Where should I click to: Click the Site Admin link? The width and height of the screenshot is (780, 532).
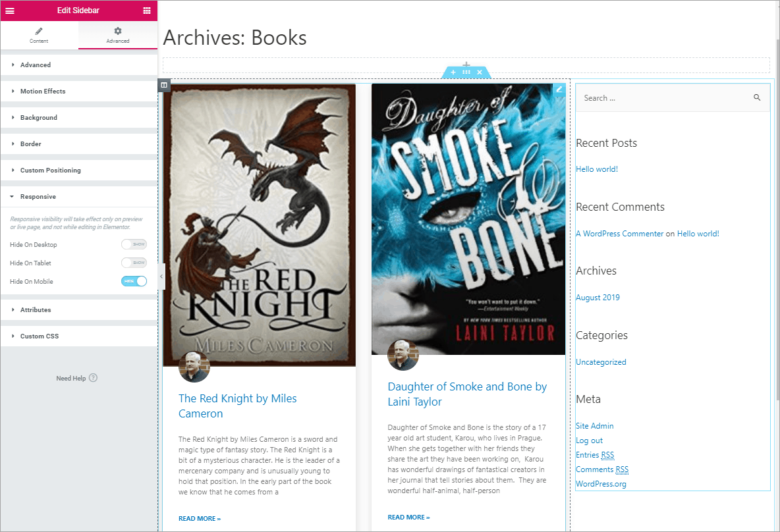tap(595, 425)
